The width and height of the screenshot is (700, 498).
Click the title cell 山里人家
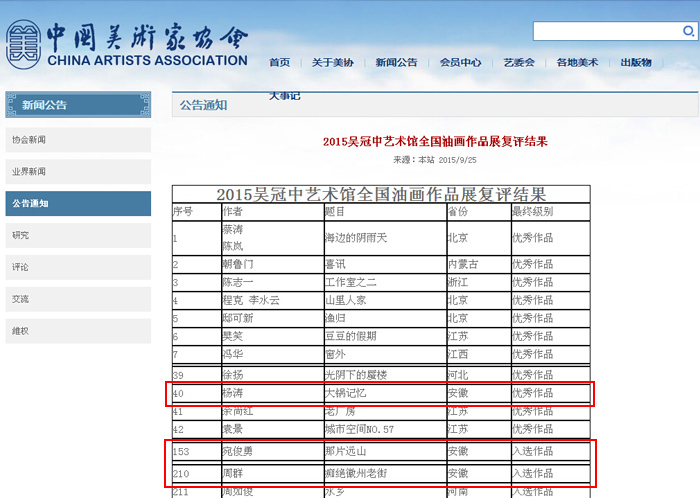[385, 300]
